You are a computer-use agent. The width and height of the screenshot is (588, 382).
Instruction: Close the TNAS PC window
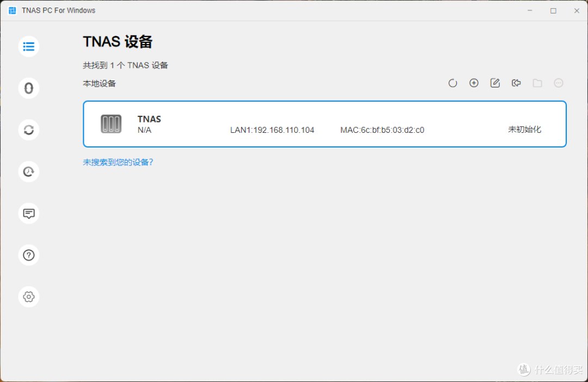577,10
